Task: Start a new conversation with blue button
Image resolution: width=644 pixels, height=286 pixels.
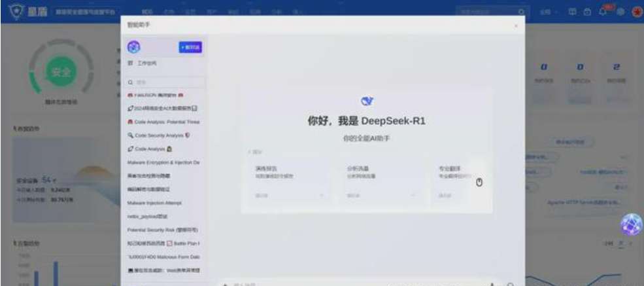Action: (190, 47)
